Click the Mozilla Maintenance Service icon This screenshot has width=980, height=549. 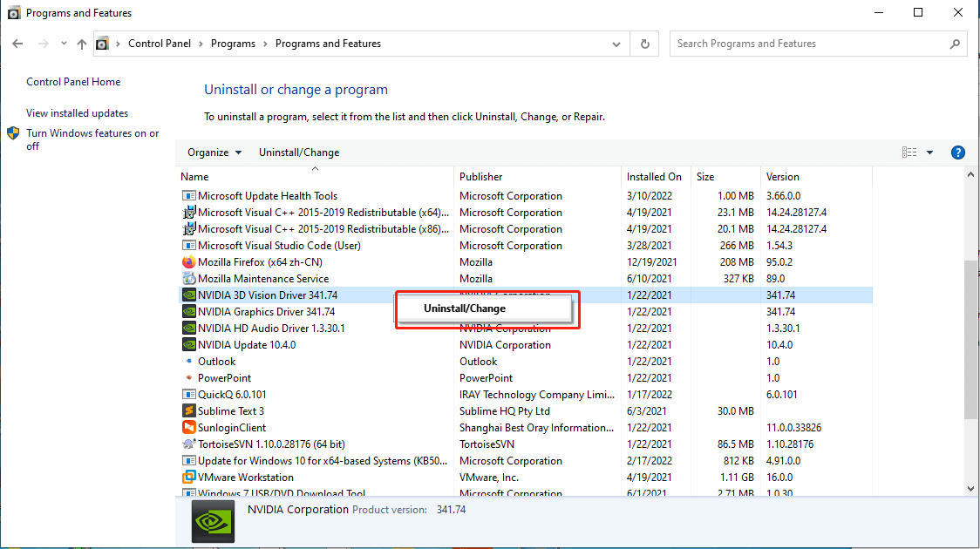point(188,279)
